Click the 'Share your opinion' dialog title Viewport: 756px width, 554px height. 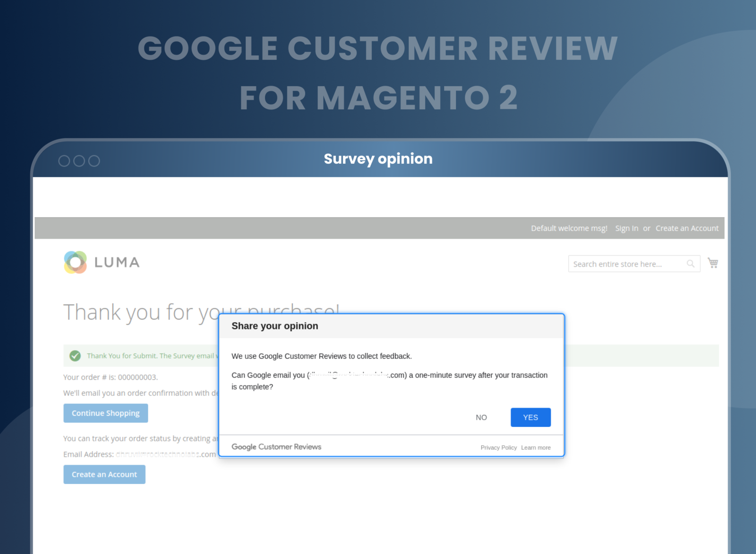click(275, 326)
